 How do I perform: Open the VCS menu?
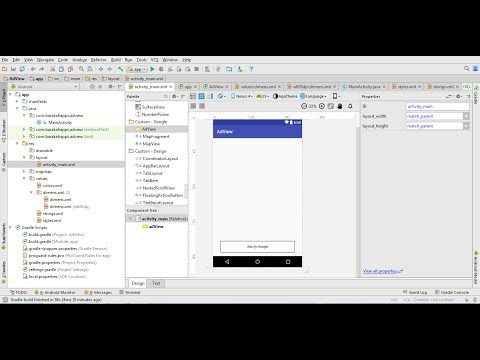154,60
